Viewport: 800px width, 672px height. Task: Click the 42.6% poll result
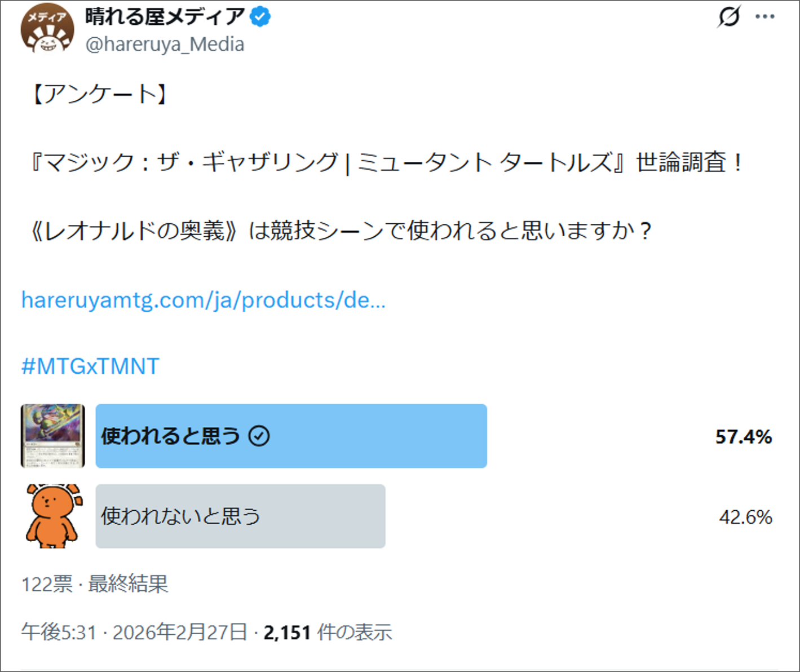point(745,517)
